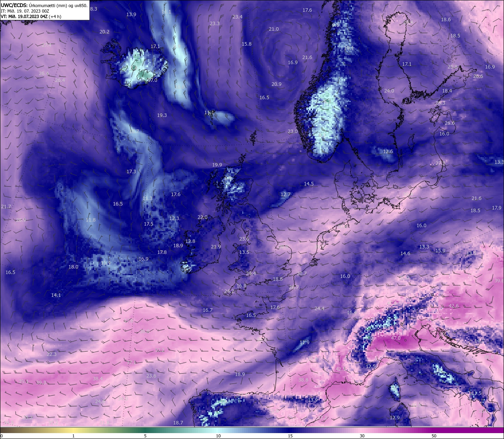Click the 38.8 value in southern France
This screenshot has width=504, height=439.
click(x=303, y=380)
